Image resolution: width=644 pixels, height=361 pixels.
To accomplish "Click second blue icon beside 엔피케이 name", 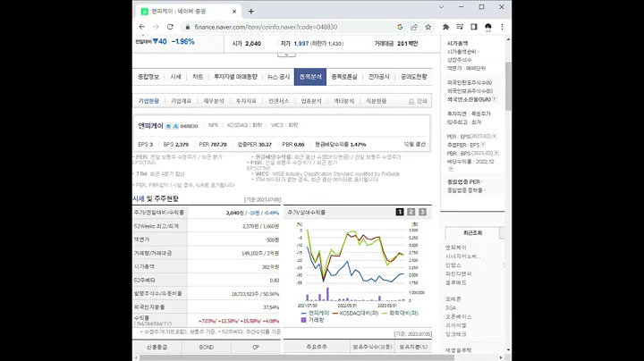I will (x=175, y=126).
